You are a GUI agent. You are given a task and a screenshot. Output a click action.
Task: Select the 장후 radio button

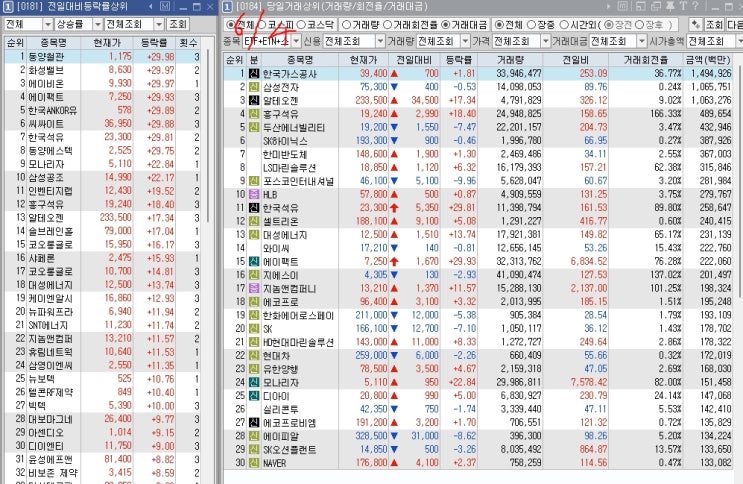click(x=639, y=24)
